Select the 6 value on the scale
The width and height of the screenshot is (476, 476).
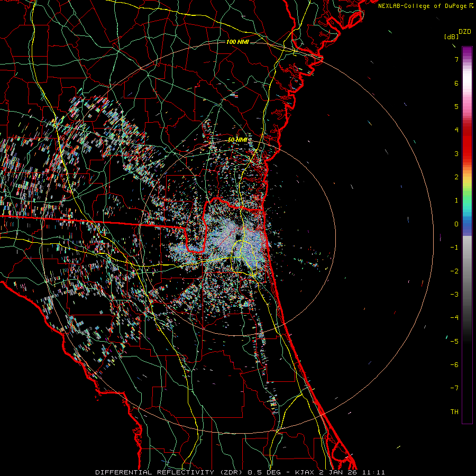(456, 83)
